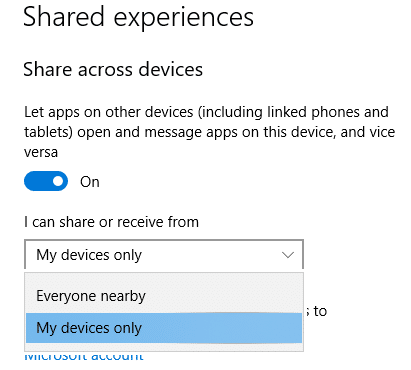Click the word "versa" in the description
Viewport: 411px width, 370px height.
click(x=41, y=152)
